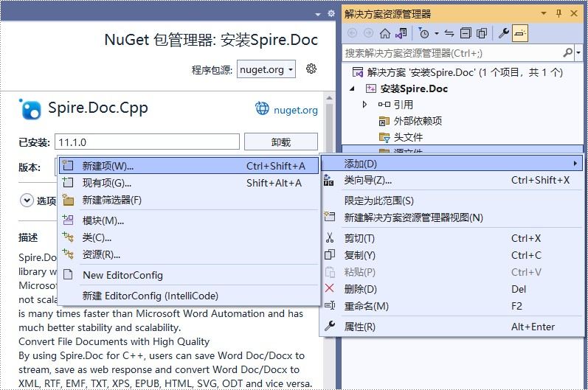This screenshot has width=588, height=390.
Task: Switch views with the Visual Studio views icon
Action: coord(401,33)
